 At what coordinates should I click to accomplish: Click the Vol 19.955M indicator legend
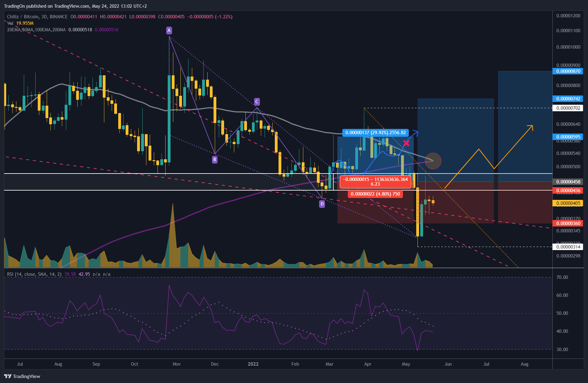click(x=20, y=23)
